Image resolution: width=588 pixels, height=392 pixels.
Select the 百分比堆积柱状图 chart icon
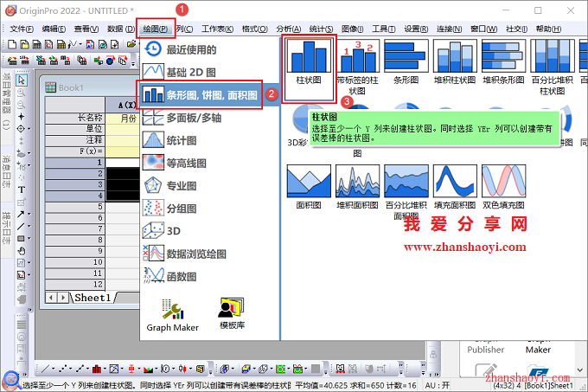pyautogui.click(x=553, y=55)
